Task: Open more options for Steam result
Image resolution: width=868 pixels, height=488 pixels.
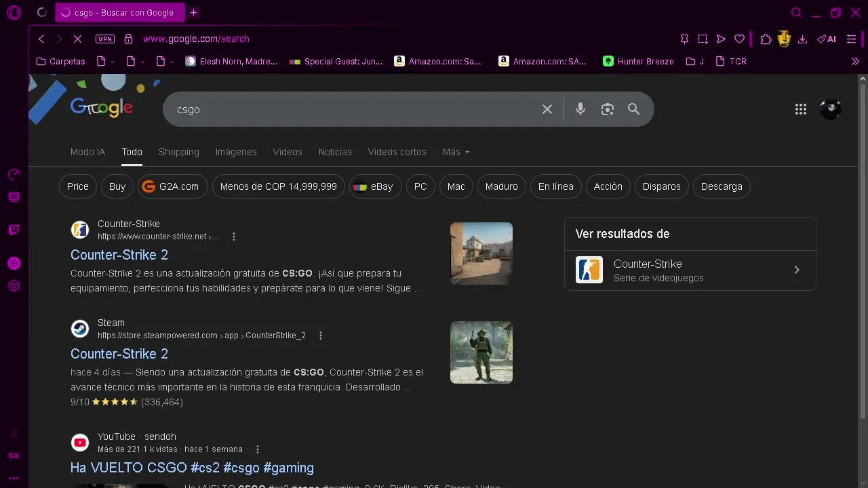Action: coord(321,335)
